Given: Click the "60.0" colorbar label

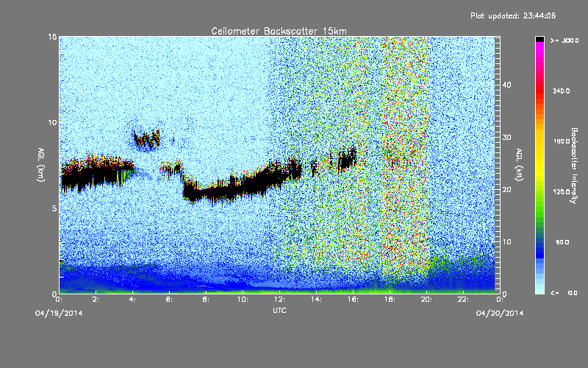Looking at the screenshot, I should coord(562,242).
